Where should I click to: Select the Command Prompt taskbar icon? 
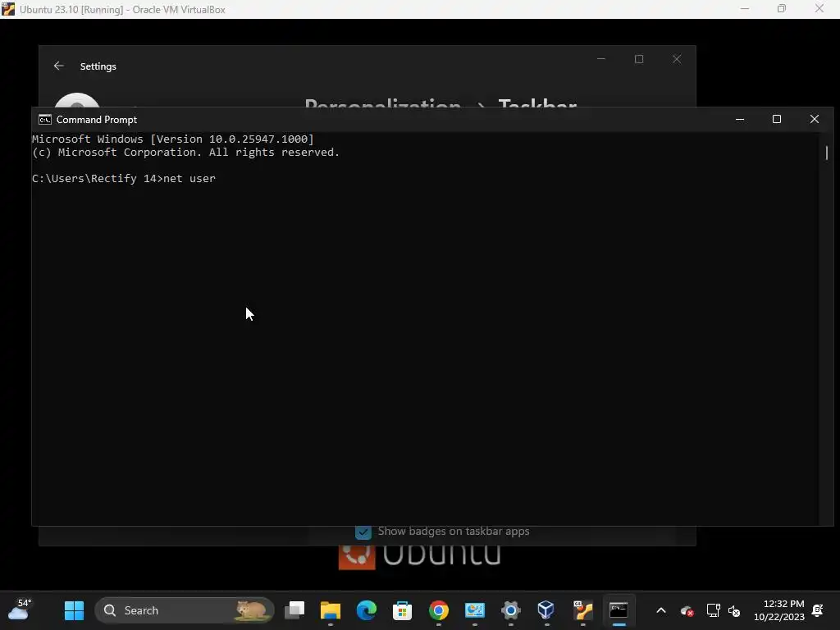tap(619, 610)
